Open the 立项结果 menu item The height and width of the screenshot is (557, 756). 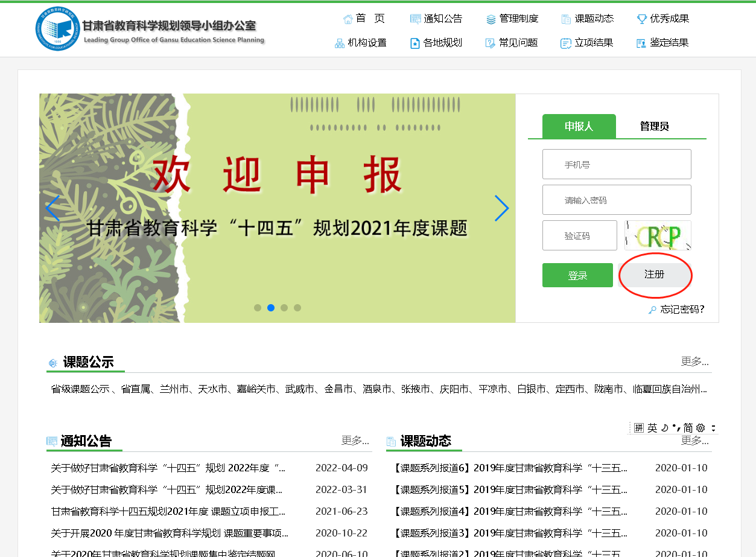pyautogui.click(x=587, y=43)
